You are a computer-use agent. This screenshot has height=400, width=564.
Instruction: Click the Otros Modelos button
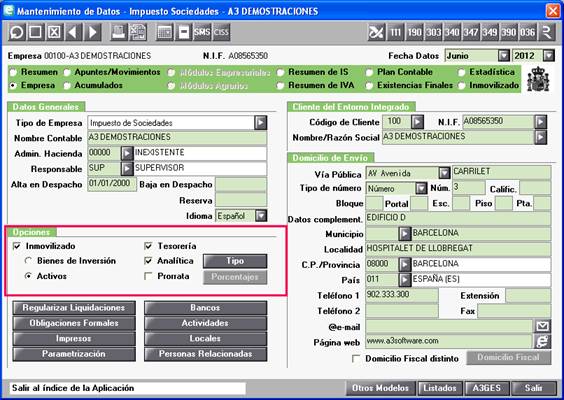pyautogui.click(x=380, y=388)
